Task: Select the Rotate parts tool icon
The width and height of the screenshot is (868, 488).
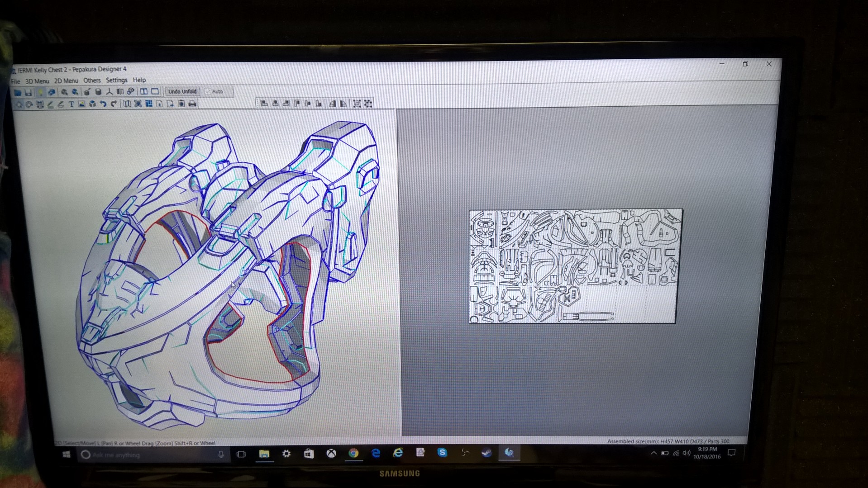Action: tap(29, 104)
